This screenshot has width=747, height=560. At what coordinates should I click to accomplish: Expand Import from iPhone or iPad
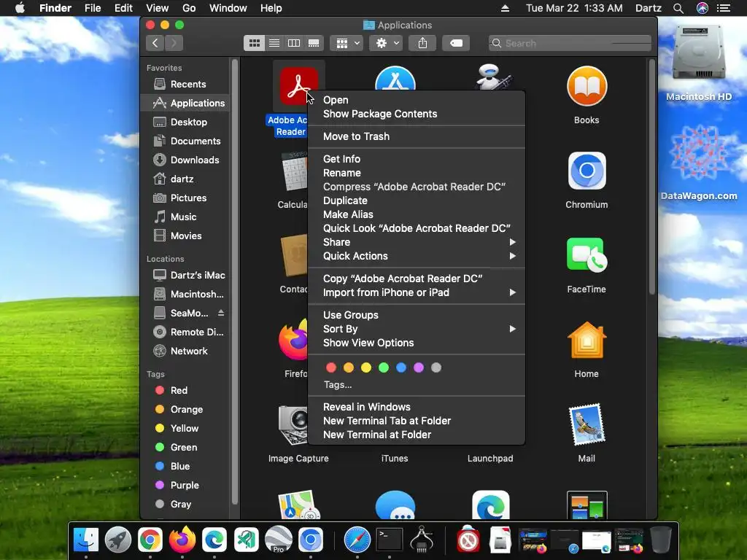[x=417, y=292]
